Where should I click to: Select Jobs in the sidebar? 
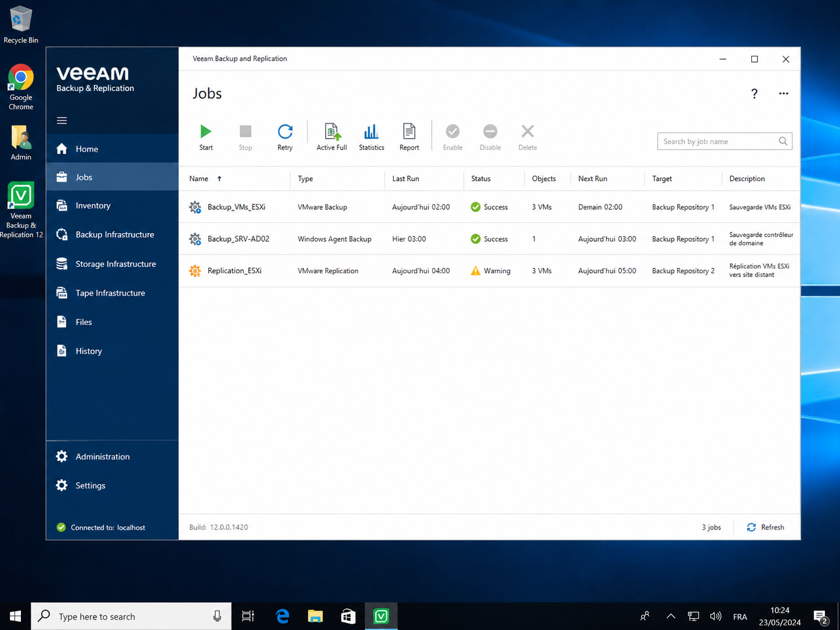[x=113, y=177]
